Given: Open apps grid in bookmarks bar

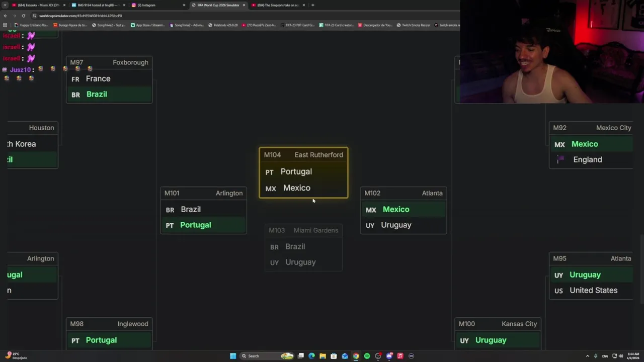Looking at the screenshot, I should (x=5, y=25).
